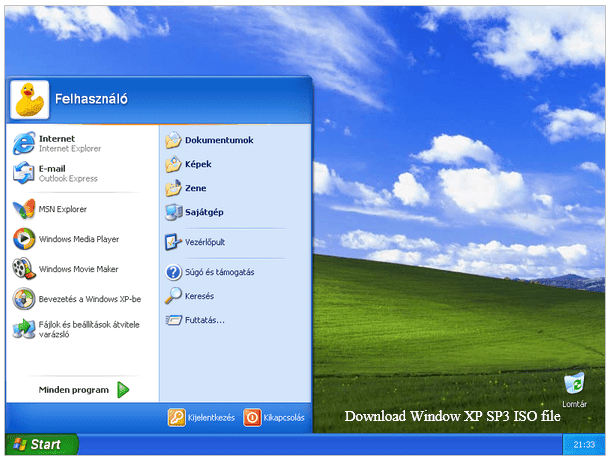611x464 pixels.
Task: Click the Kikapcsolás button text
Action: [x=284, y=418]
